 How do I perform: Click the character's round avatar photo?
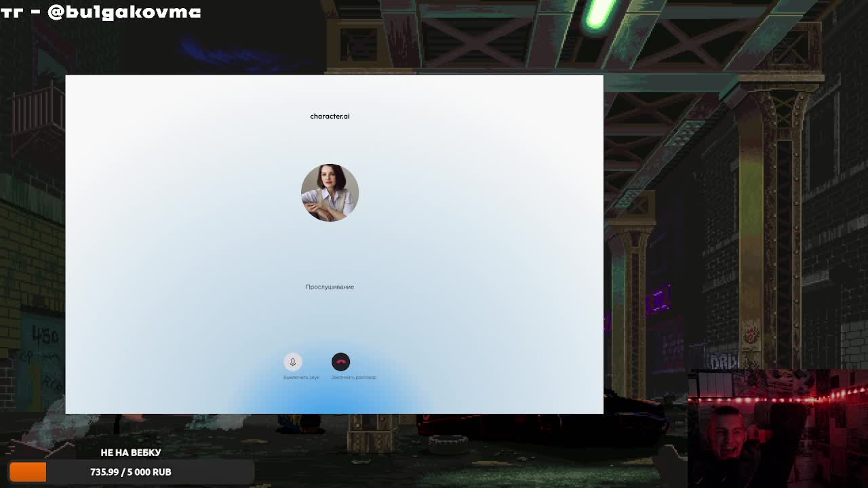[330, 192]
